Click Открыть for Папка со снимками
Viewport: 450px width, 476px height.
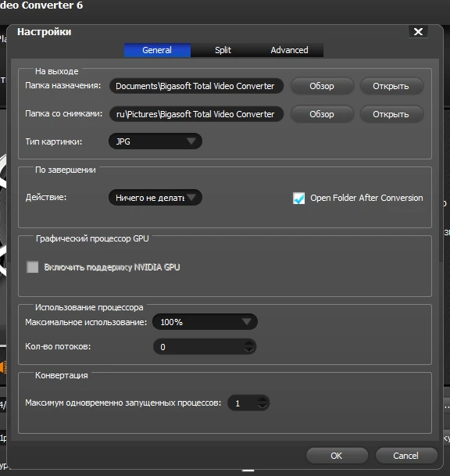(391, 114)
